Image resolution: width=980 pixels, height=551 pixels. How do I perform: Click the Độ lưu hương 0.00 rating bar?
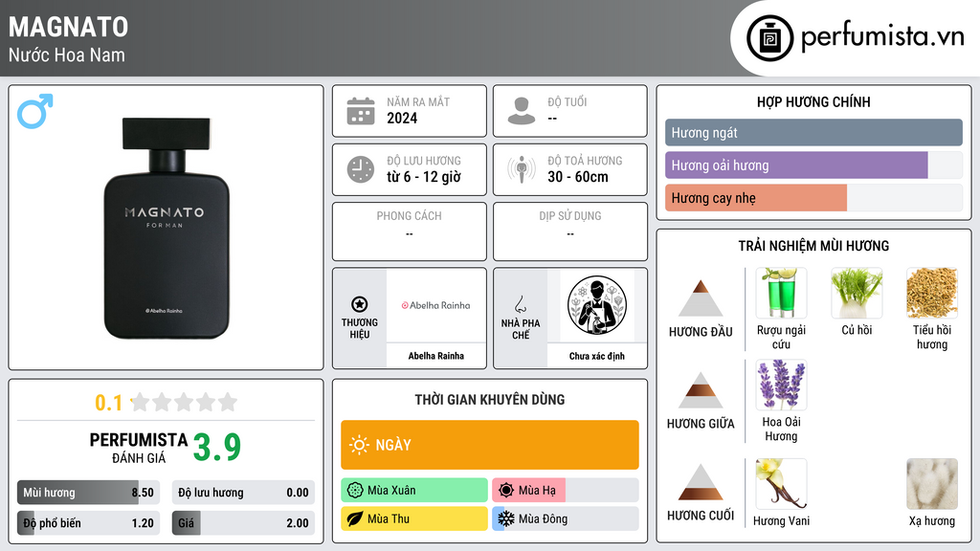tap(243, 493)
